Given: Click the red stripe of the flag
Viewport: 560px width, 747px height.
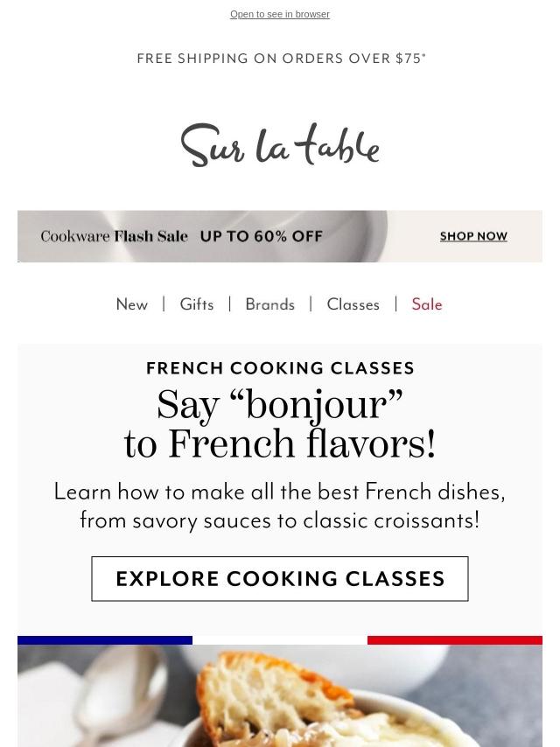Looking at the screenshot, I should click(455, 640).
